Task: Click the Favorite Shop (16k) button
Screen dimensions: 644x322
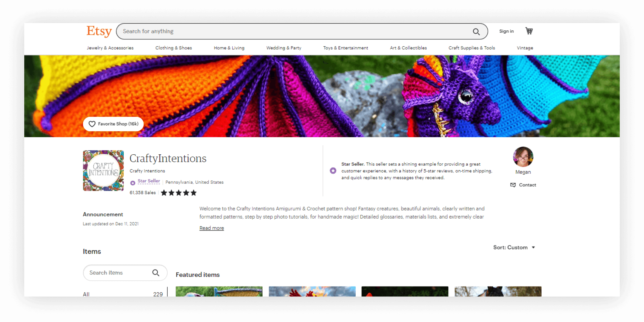Action: click(113, 124)
